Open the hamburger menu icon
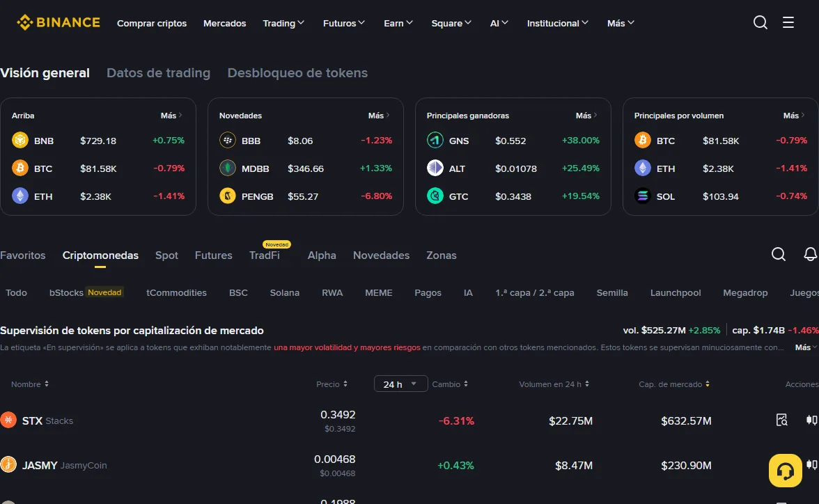Viewport: 819px width, 504px height. click(x=788, y=22)
